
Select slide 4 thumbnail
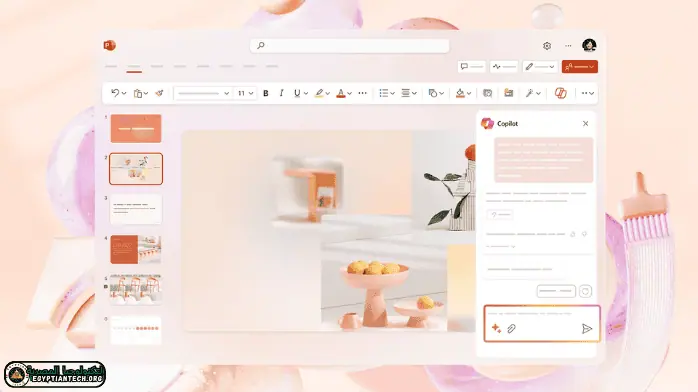pos(136,249)
